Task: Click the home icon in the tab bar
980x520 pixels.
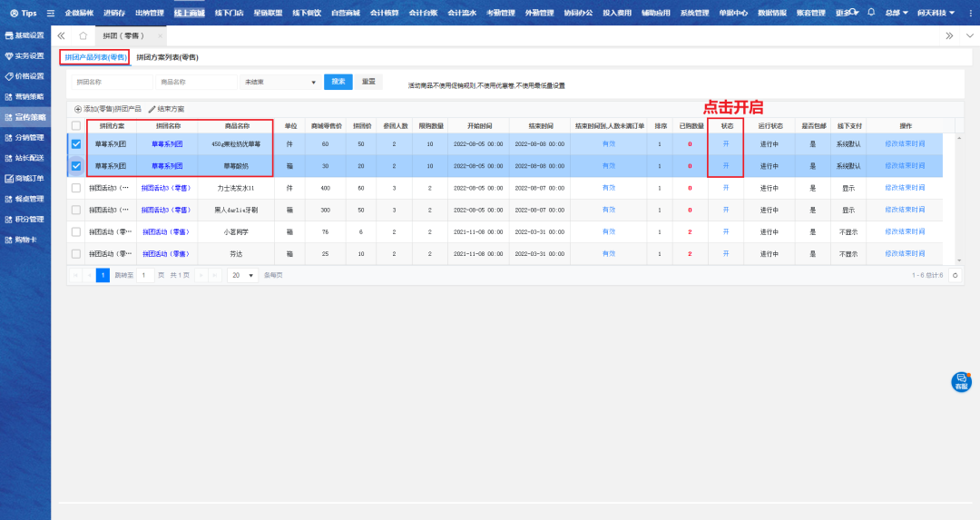Action: (83, 35)
